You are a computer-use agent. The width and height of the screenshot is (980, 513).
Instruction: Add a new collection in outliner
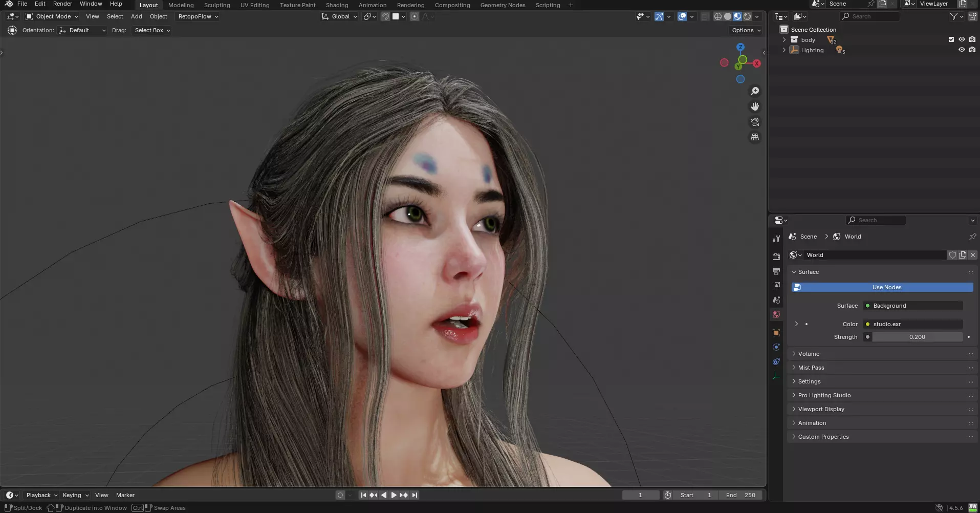972,16
